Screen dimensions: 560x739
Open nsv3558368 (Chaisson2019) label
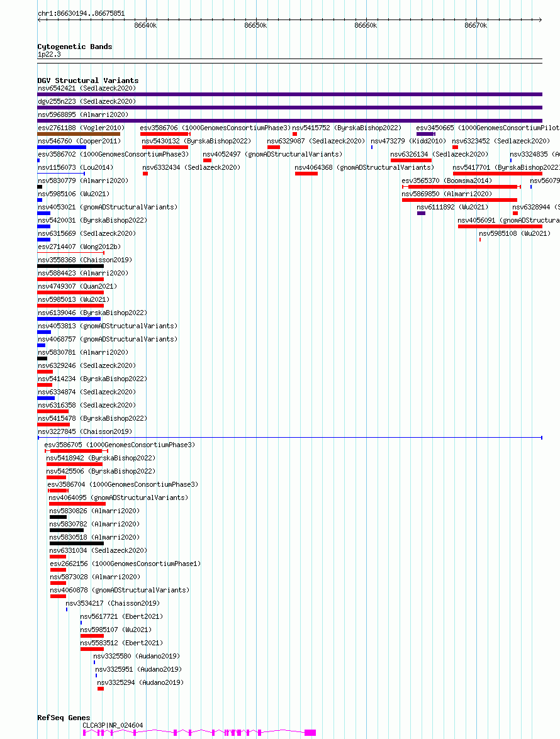coord(85,260)
